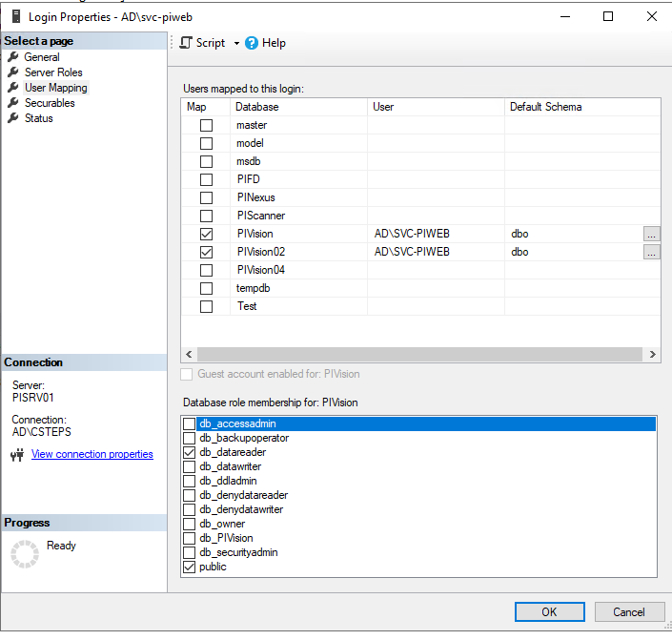Enable the db_ddladmin role
This screenshot has height=640, width=672.
tap(189, 481)
